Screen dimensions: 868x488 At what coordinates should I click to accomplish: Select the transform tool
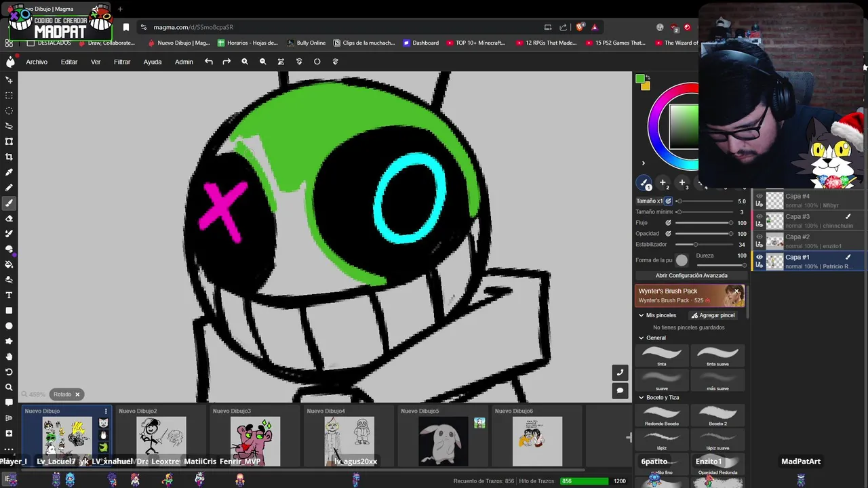click(9, 142)
